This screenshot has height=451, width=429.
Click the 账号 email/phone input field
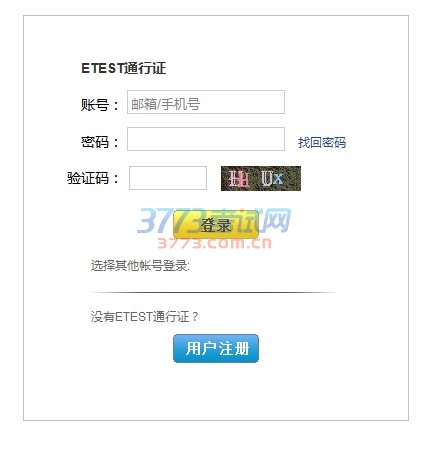click(206, 102)
